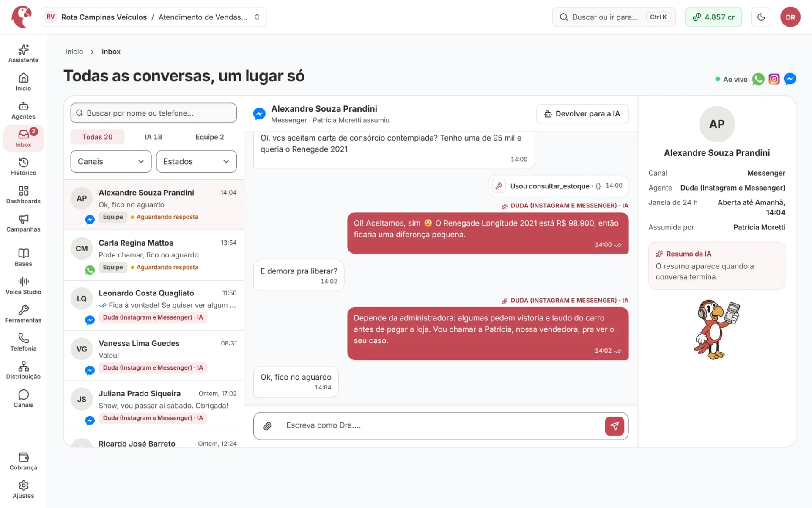The image size is (812, 508).
Task: Go to Início in the sidebar
Action: pos(23,82)
